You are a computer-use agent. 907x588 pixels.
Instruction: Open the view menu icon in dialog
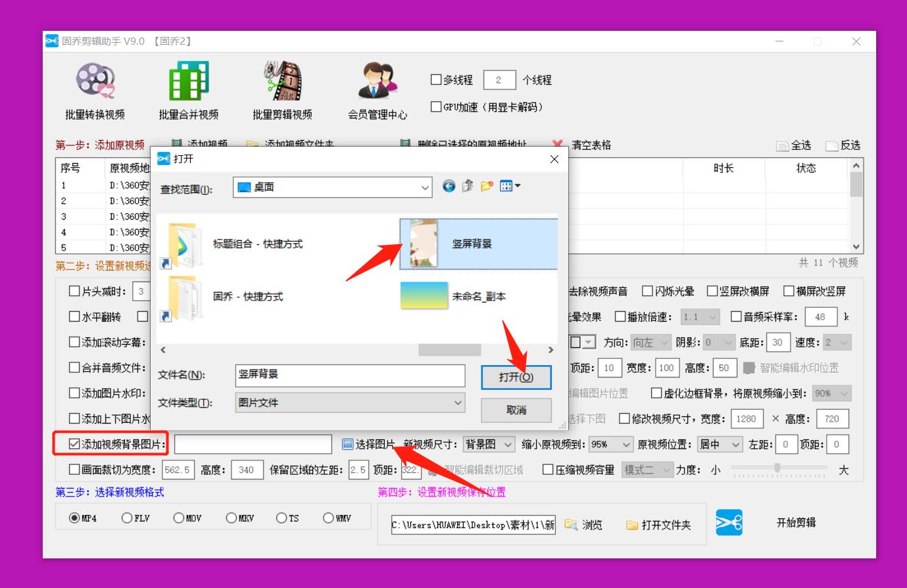(x=510, y=186)
